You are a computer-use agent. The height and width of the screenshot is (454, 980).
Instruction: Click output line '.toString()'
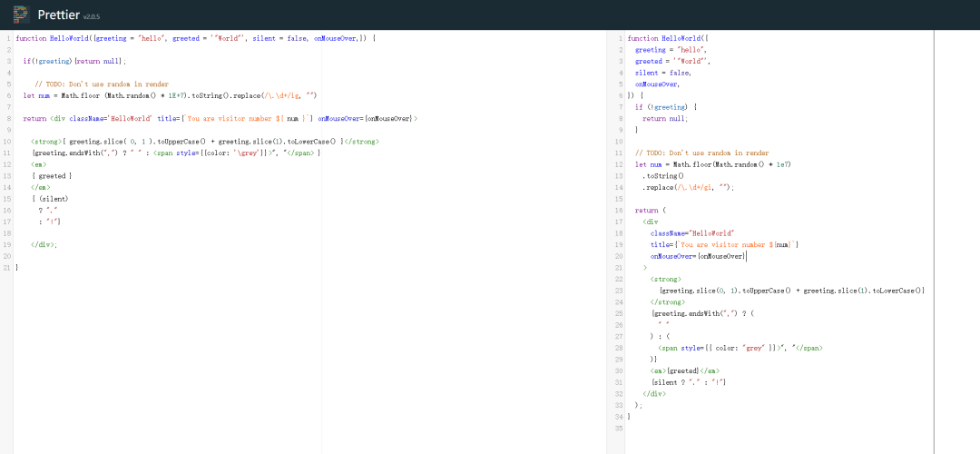coord(663,176)
